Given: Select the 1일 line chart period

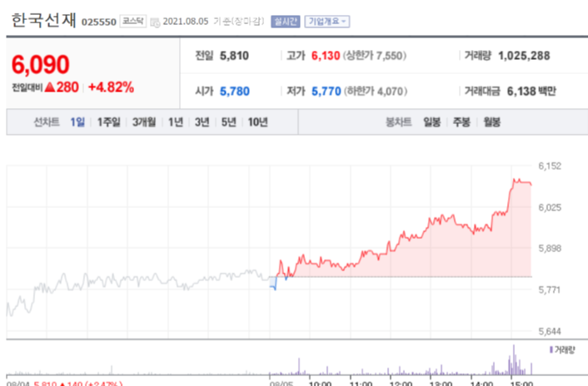Looking at the screenshot, I should [77, 122].
